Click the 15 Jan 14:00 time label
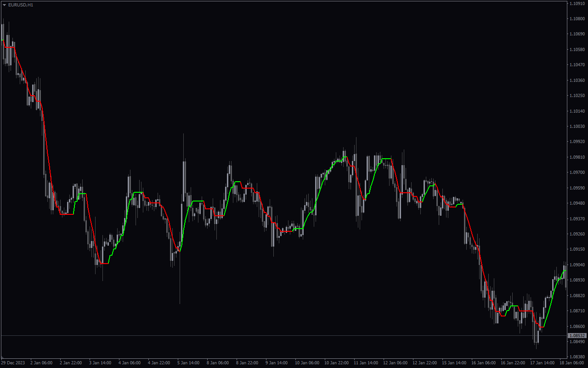The height and width of the screenshot is (368, 588). (x=454, y=363)
